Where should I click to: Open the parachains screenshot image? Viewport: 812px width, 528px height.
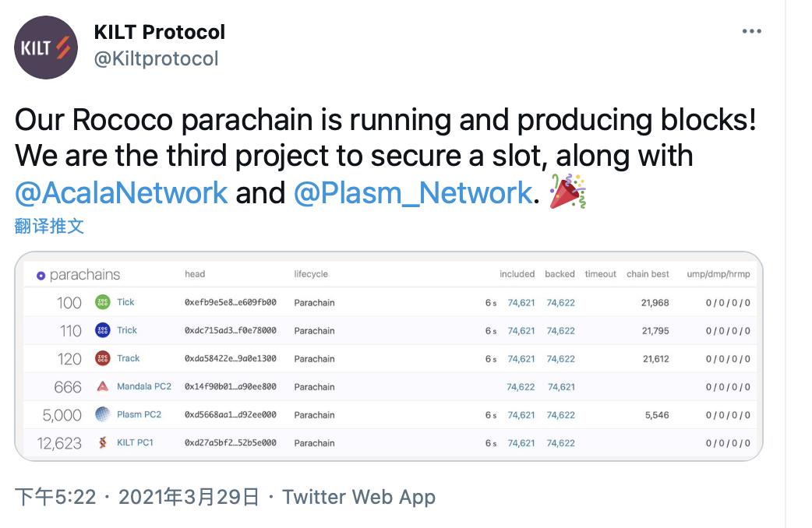[x=388, y=356]
